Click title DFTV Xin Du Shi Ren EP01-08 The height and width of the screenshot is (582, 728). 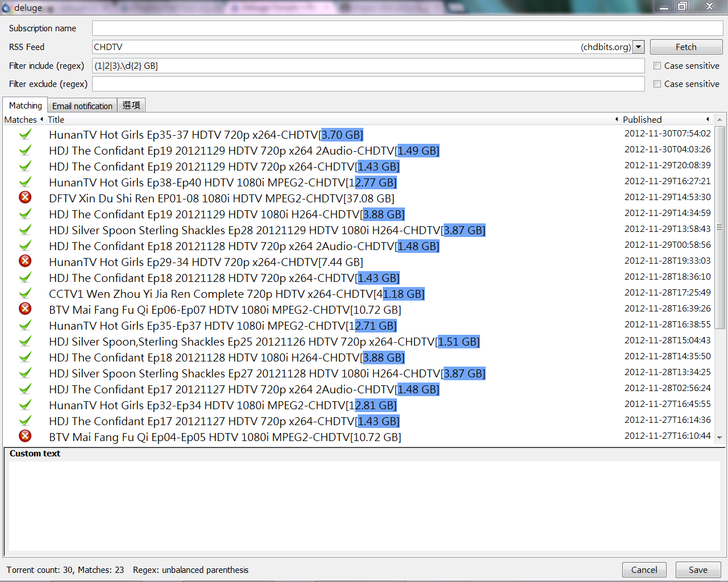pyautogui.click(x=222, y=198)
